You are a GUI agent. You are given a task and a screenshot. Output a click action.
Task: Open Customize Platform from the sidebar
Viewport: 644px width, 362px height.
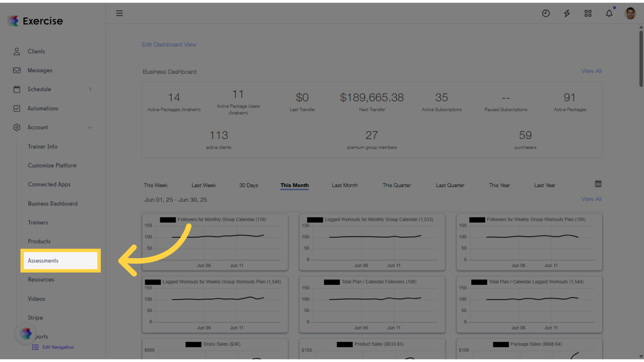pos(52,165)
